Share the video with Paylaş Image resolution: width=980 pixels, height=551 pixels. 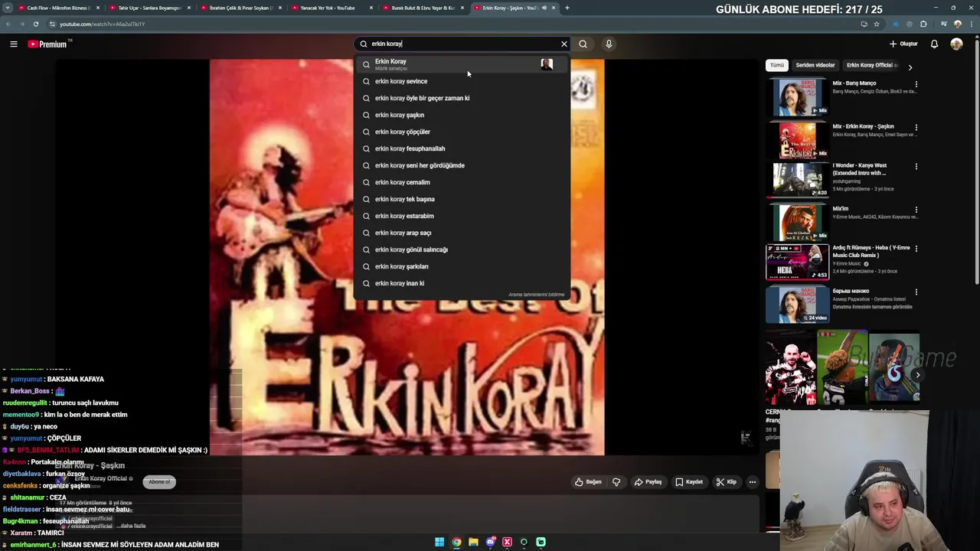[648, 482]
